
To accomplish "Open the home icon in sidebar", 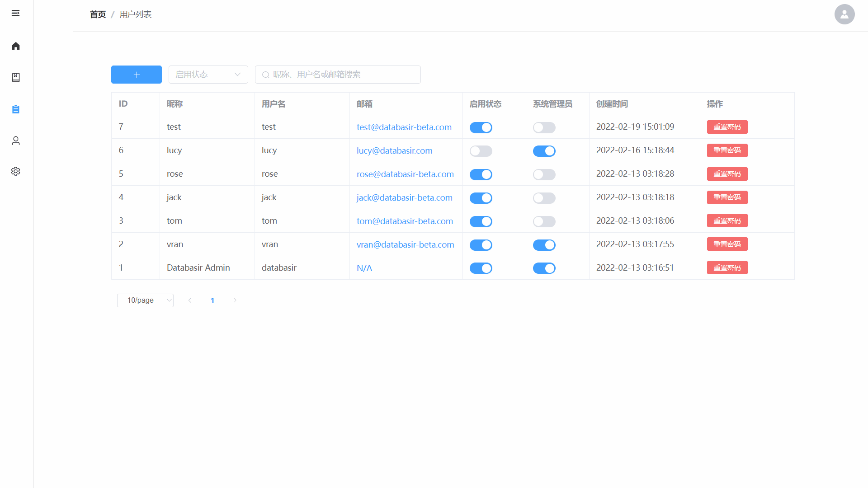I will point(16,46).
